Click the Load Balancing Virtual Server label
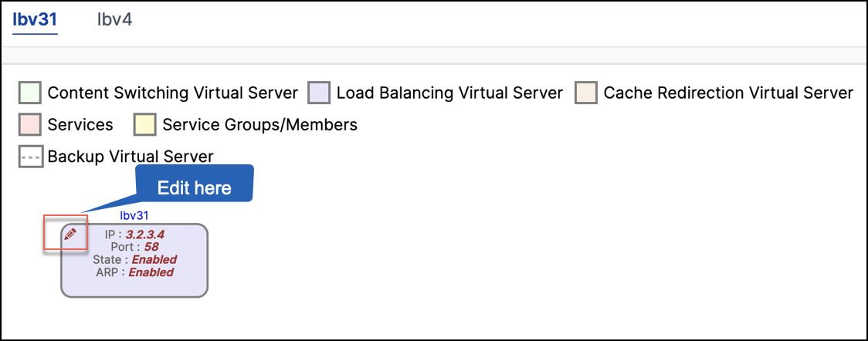The width and height of the screenshot is (868, 341). point(449,93)
